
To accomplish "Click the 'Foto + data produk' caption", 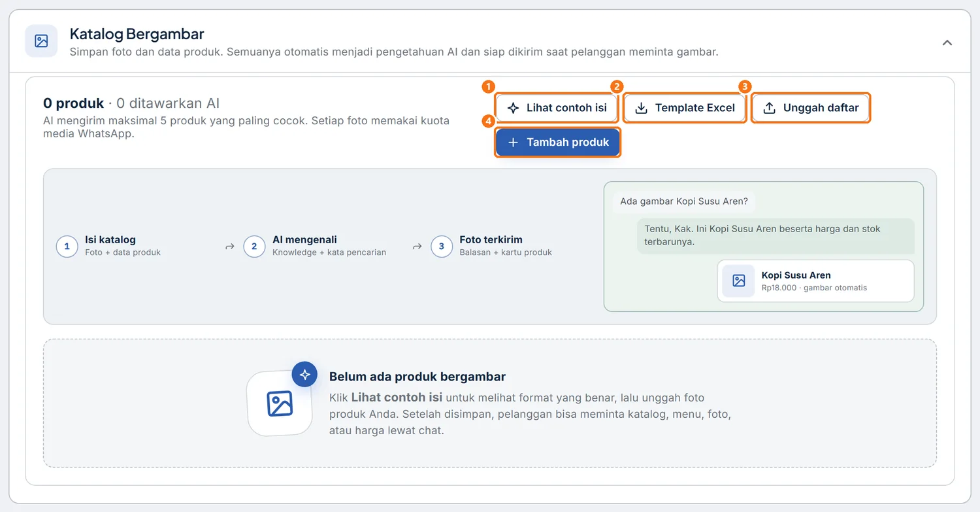I will pyautogui.click(x=123, y=252).
